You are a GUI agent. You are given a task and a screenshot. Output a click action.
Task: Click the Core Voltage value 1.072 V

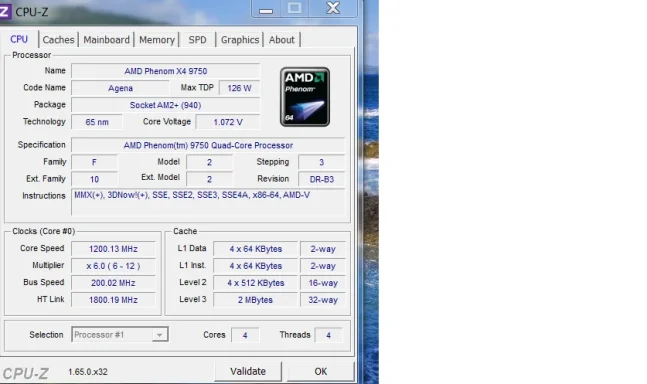[x=228, y=122]
